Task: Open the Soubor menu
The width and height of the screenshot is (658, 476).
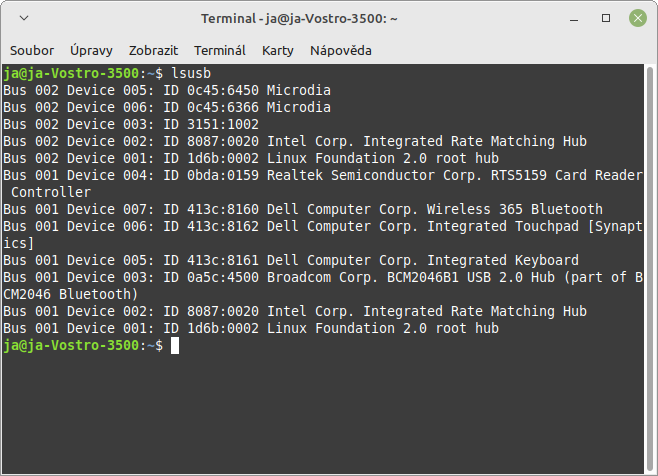Action: [x=32, y=50]
